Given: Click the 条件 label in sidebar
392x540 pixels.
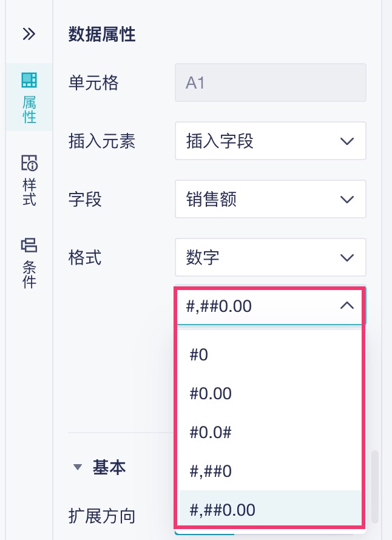Looking at the screenshot, I should (29, 274).
